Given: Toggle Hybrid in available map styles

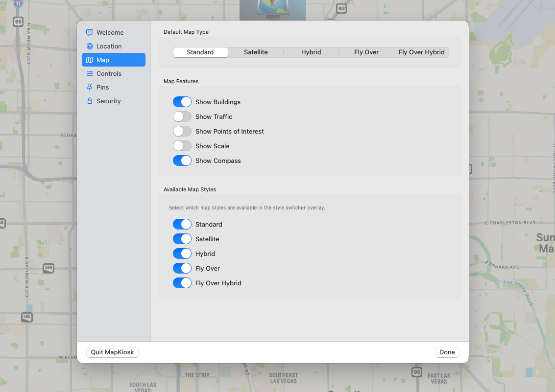Looking at the screenshot, I should 182,254.
